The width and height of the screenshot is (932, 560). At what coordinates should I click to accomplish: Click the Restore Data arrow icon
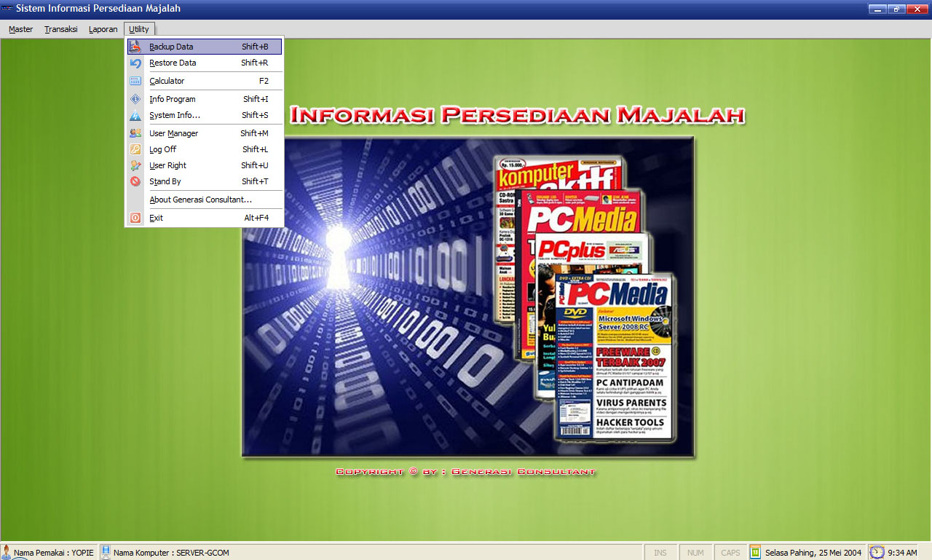pos(135,63)
